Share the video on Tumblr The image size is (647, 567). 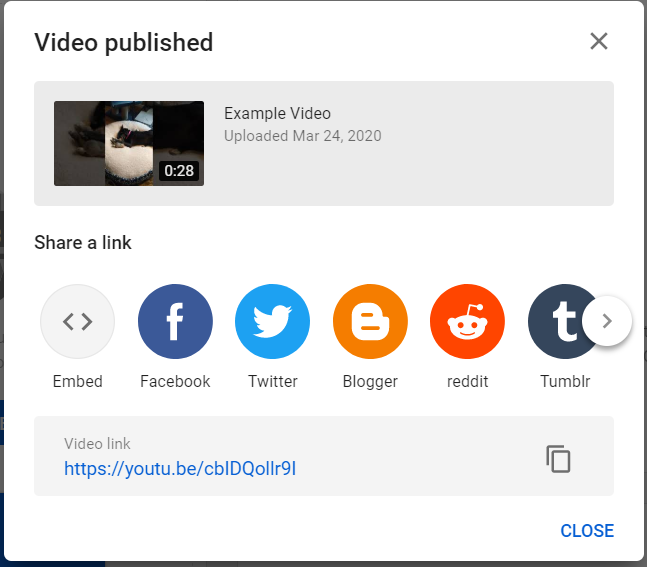[x=561, y=321]
